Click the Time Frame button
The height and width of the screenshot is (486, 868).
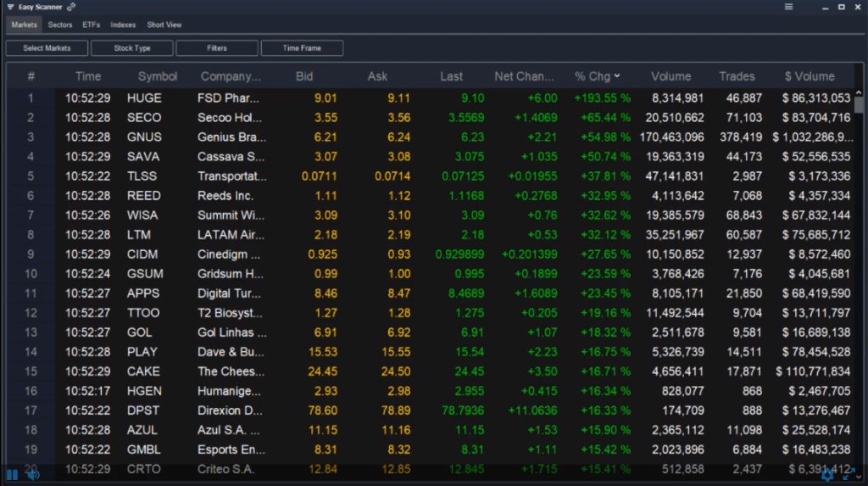point(302,48)
